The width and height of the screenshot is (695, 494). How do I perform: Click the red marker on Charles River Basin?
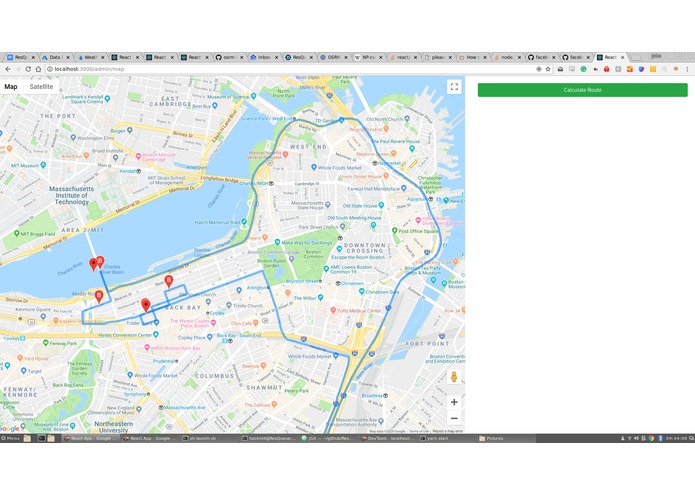click(x=93, y=265)
